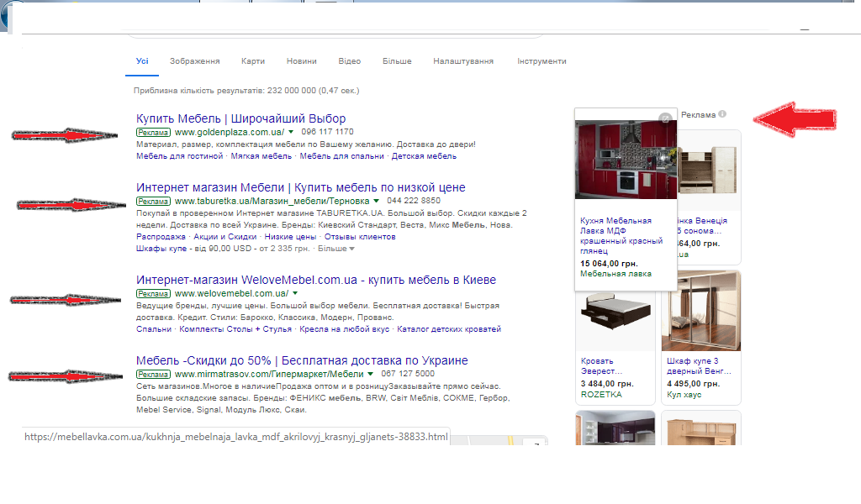Open the WeloveMebel.com.ua ad headline
The image size is (861, 504).
pos(316,280)
